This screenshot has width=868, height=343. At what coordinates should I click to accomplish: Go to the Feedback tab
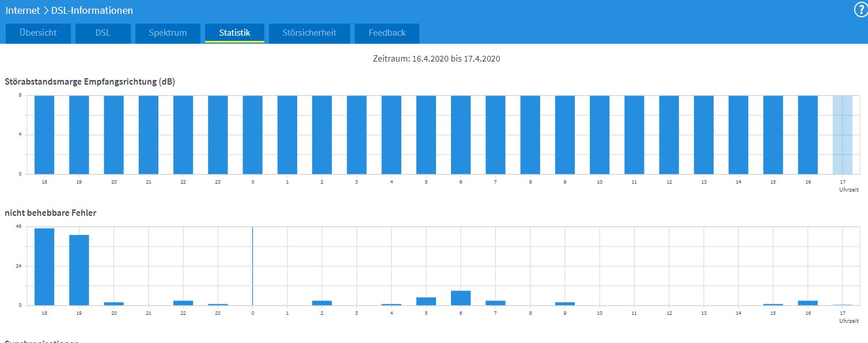pos(387,33)
